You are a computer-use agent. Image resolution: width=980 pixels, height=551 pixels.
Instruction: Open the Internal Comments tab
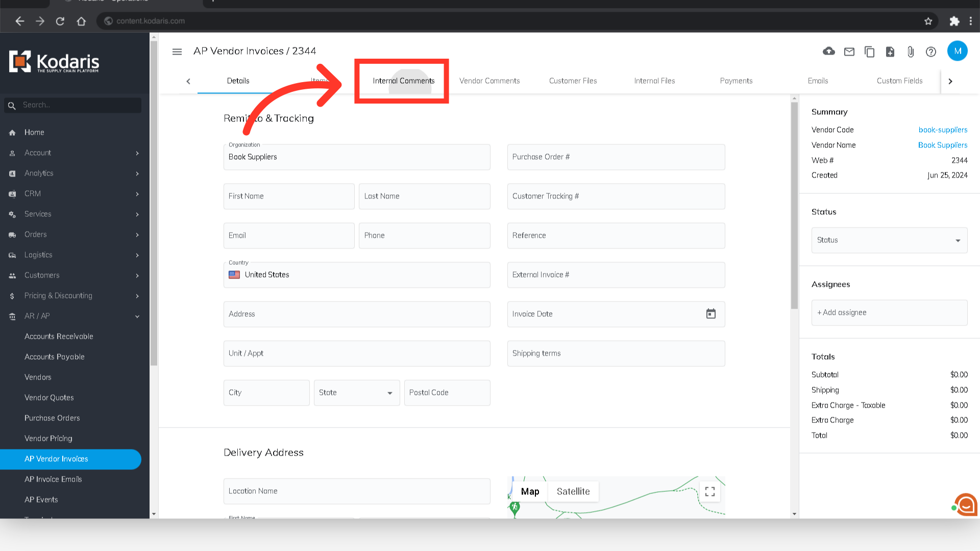[403, 81]
